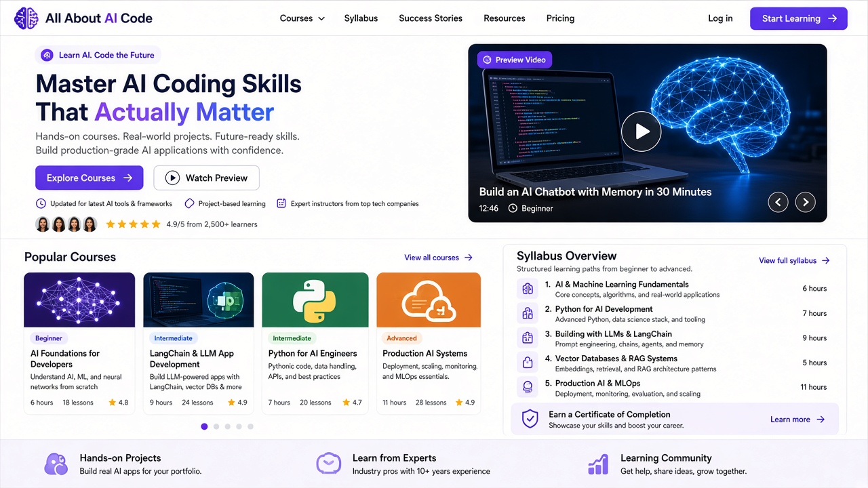Open Success Stories in the navigation

point(431,18)
